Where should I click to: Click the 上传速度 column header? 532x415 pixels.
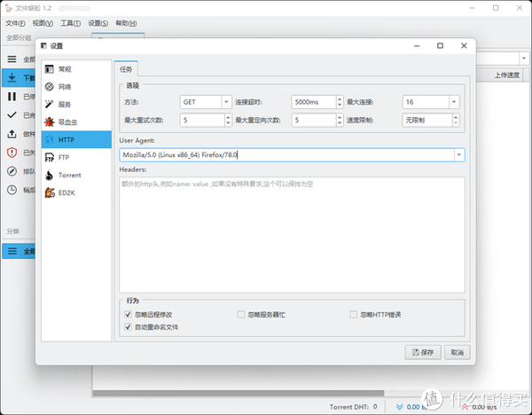(x=507, y=75)
